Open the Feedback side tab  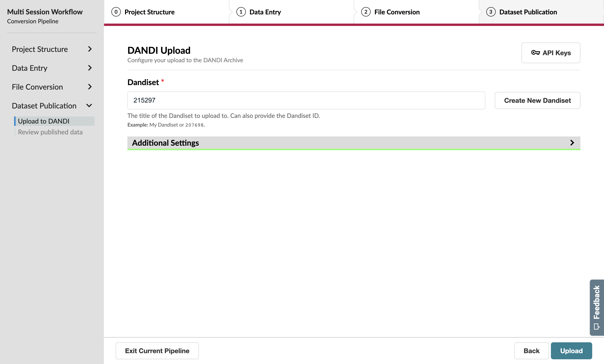coord(597,307)
